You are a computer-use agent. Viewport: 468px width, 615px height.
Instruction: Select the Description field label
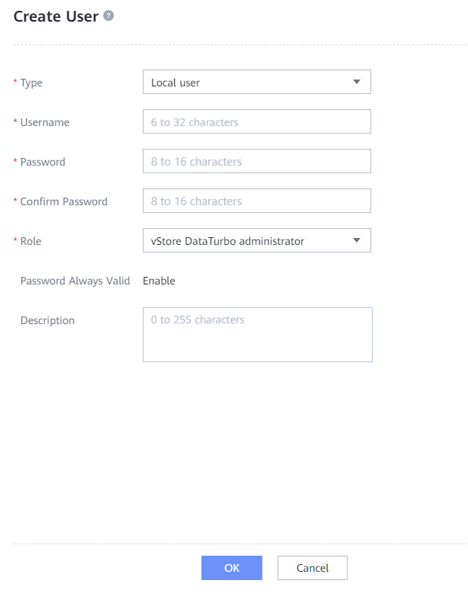pos(47,321)
